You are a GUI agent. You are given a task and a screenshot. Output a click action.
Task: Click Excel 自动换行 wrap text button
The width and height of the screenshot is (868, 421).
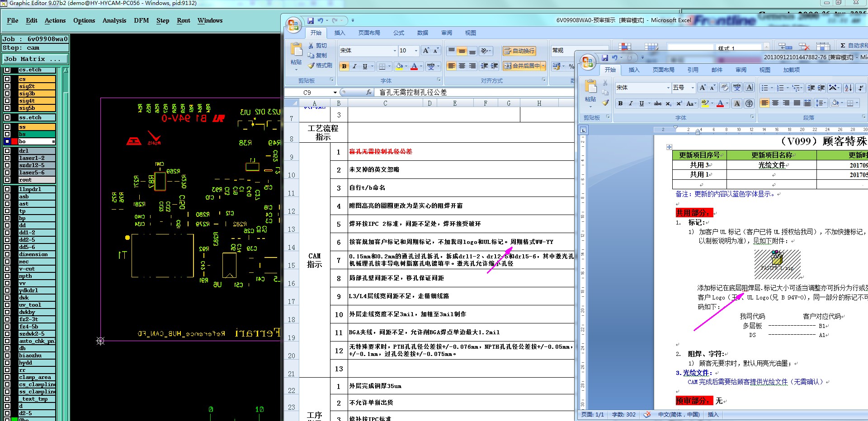click(x=519, y=51)
